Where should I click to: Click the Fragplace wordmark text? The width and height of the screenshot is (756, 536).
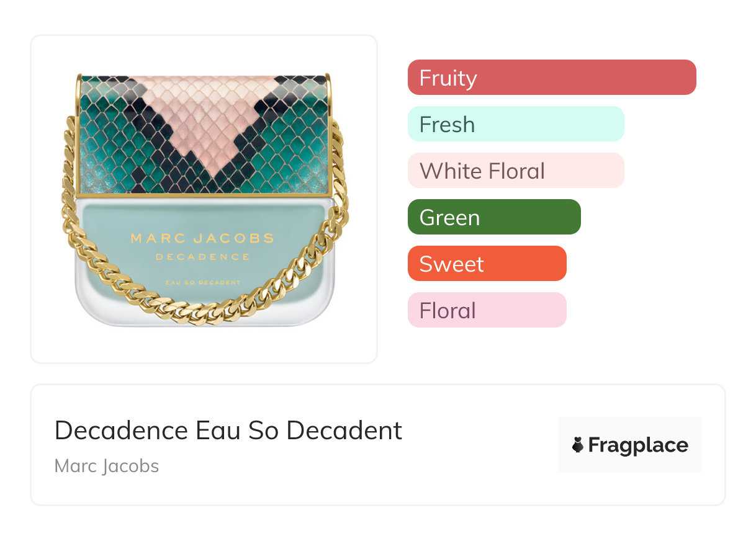tap(637, 445)
